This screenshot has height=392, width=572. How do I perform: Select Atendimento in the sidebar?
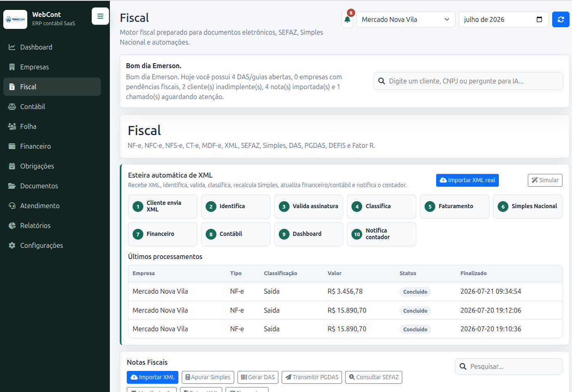[52, 206]
